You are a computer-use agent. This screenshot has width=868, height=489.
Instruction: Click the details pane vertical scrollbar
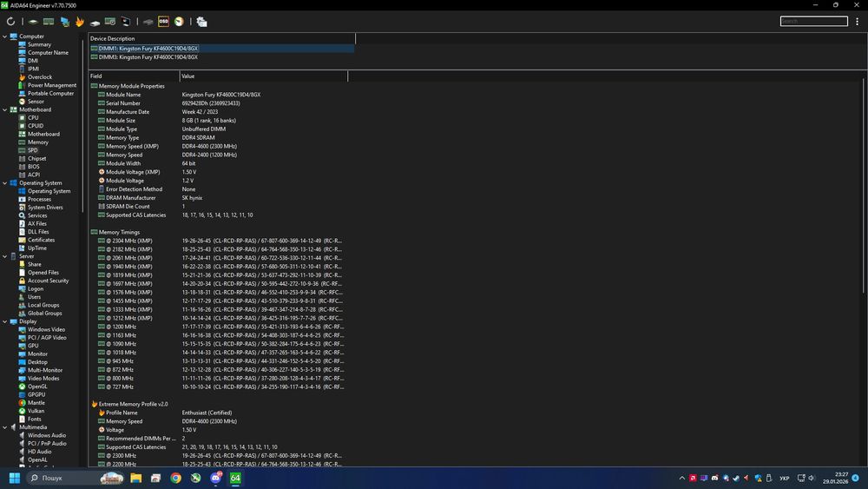865,186
